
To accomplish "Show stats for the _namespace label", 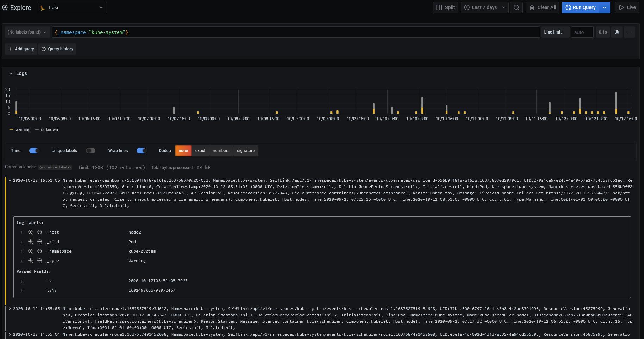I will click(x=21, y=251).
